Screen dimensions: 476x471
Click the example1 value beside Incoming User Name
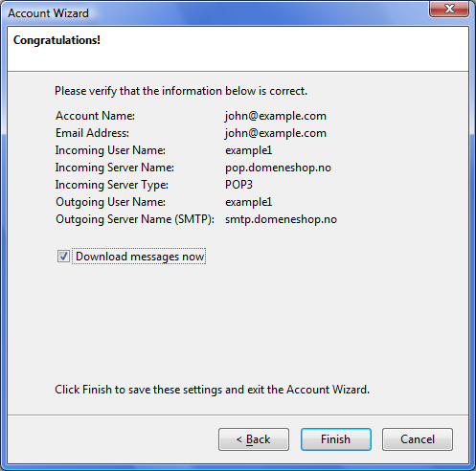click(x=249, y=150)
